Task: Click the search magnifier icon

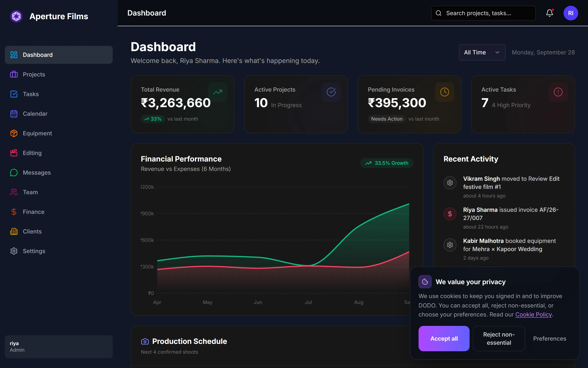Action: point(439,13)
